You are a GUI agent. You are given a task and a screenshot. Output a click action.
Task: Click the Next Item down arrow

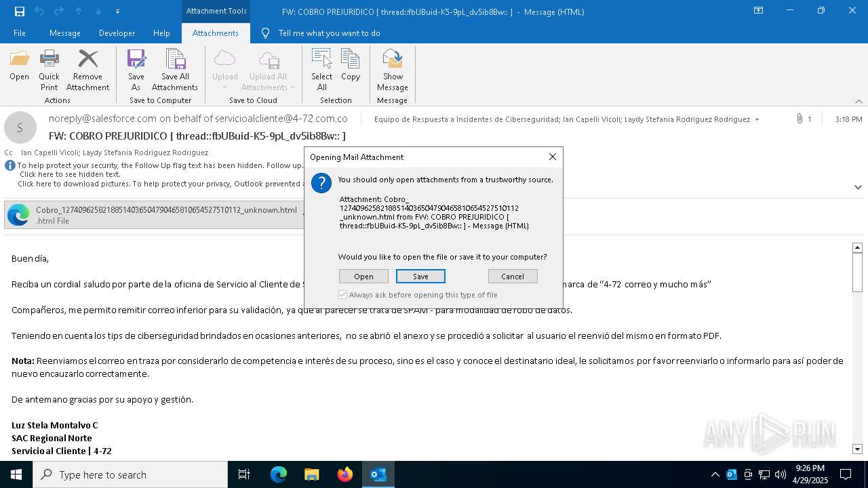(98, 12)
